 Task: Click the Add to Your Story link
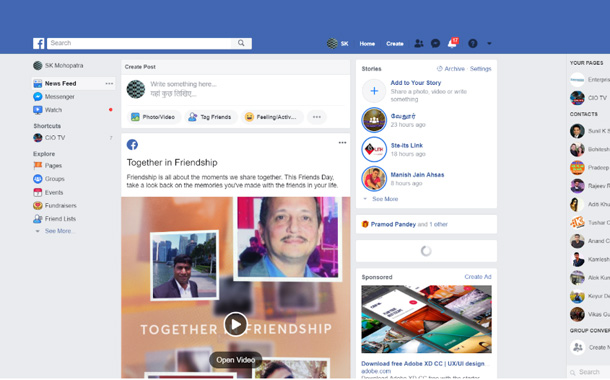pyautogui.click(x=415, y=82)
